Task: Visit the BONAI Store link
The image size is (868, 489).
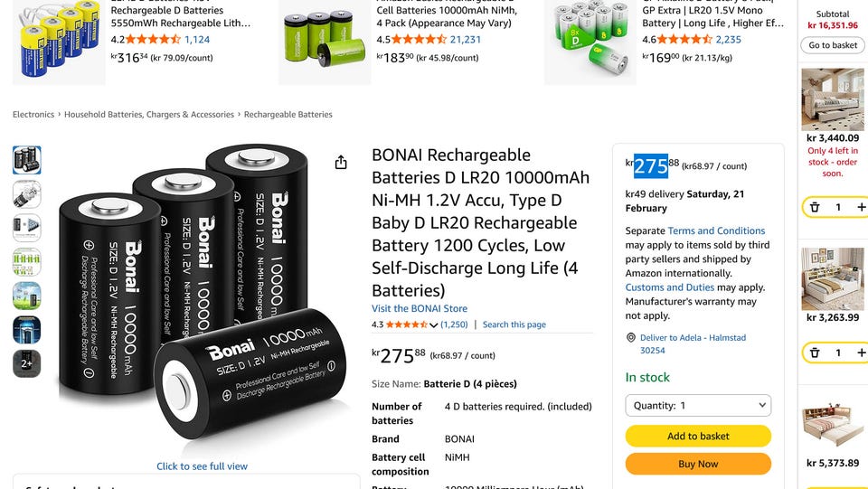Action: [x=420, y=309]
